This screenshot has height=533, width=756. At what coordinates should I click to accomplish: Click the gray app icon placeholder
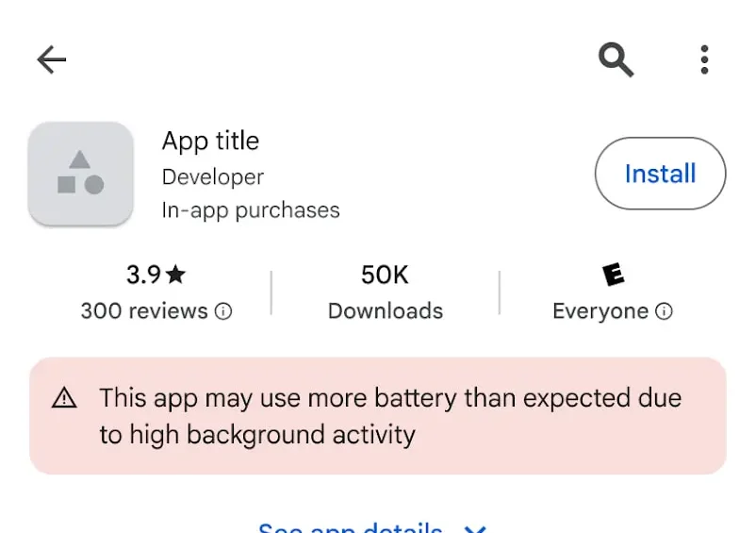tap(81, 174)
